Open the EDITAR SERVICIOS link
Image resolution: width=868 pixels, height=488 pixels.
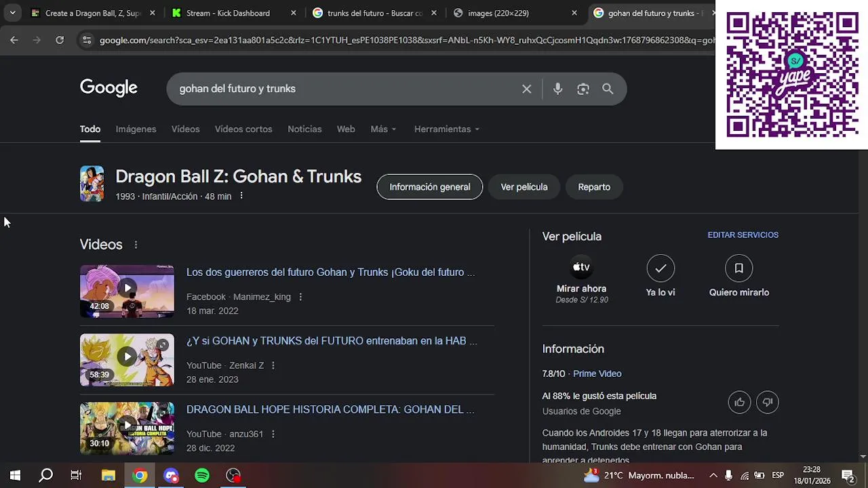click(743, 235)
